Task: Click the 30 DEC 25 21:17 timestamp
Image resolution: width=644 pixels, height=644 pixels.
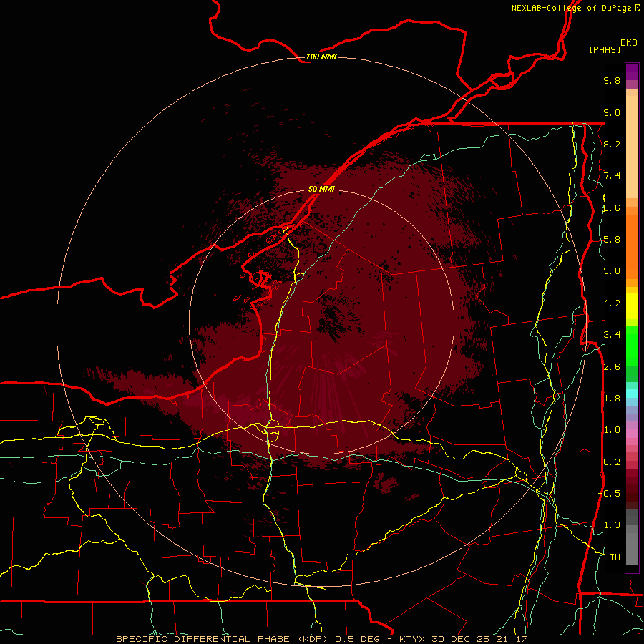Action: click(479, 639)
